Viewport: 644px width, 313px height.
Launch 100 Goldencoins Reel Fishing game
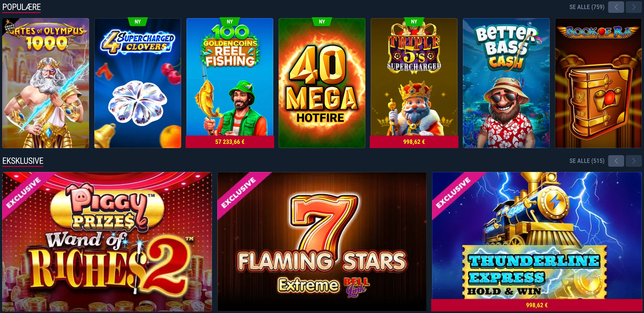pyautogui.click(x=230, y=83)
